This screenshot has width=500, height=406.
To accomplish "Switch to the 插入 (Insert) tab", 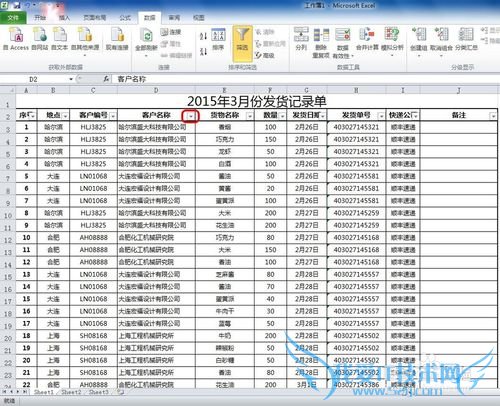I will pos(64,18).
